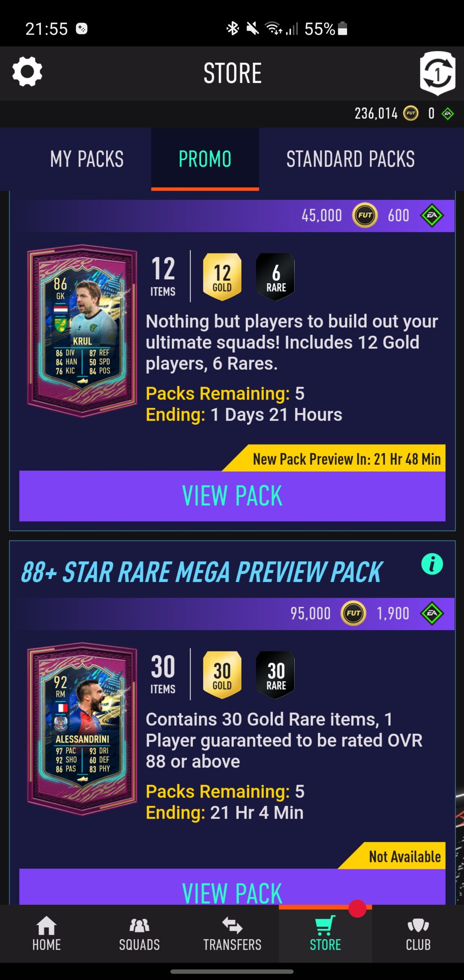The width and height of the screenshot is (464, 980).
Task: View the 12-item gold players pack
Action: [x=232, y=496]
